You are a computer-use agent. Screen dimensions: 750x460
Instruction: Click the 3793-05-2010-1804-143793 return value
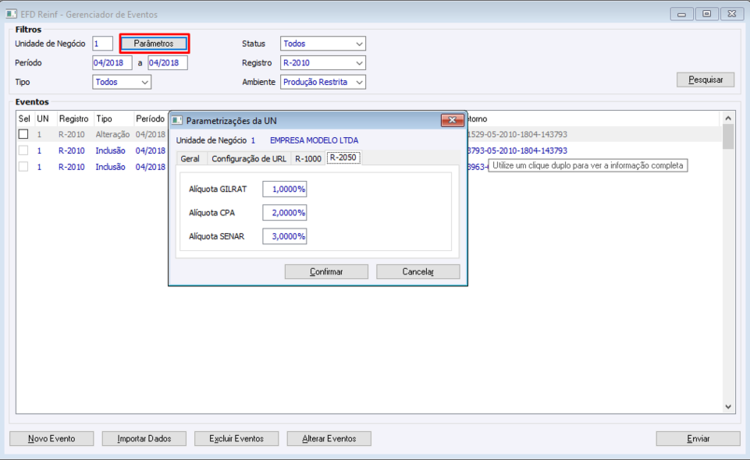pyautogui.click(x=517, y=151)
